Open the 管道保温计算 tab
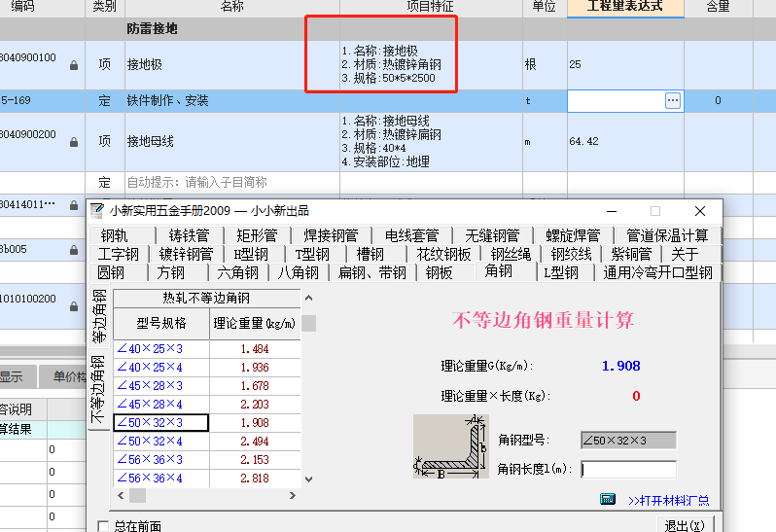Screen dimensions: 776x532 (x=667, y=235)
